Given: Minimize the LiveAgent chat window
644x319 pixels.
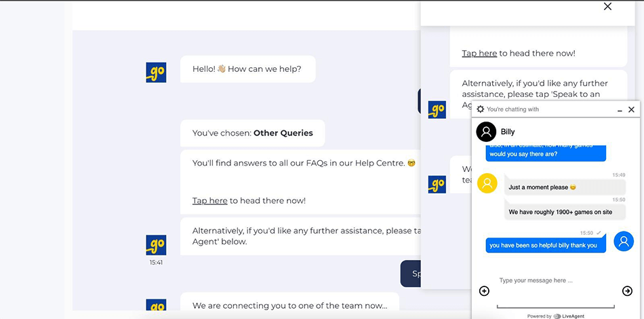Looking at the screenshot, I should pos(620,110).
